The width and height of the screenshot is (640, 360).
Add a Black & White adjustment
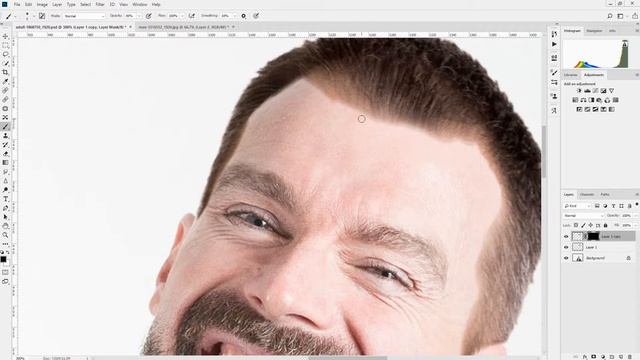click(x=591, y=100)
